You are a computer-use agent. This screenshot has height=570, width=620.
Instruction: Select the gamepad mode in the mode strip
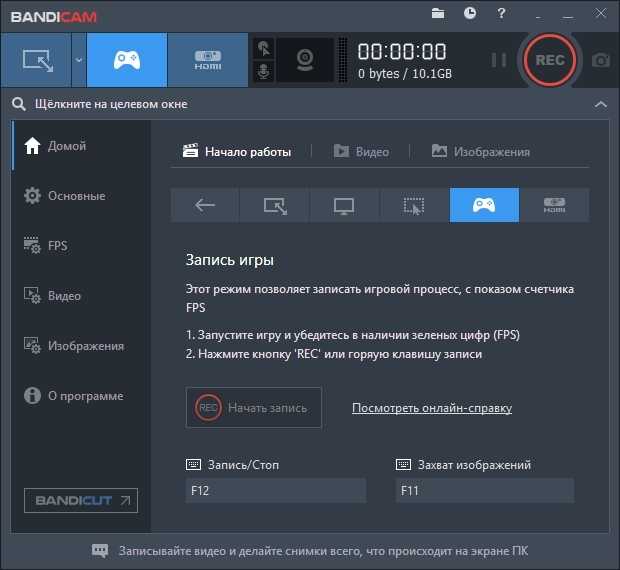(x=484, y=205)
